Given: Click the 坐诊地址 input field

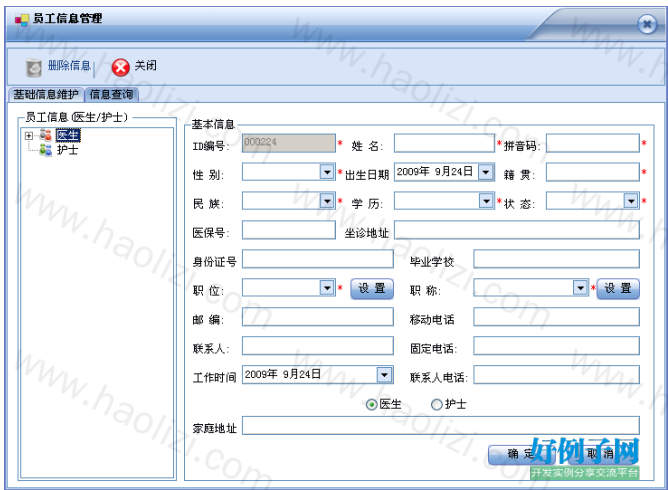Looking at the screenshot, I should click(517, 230).
